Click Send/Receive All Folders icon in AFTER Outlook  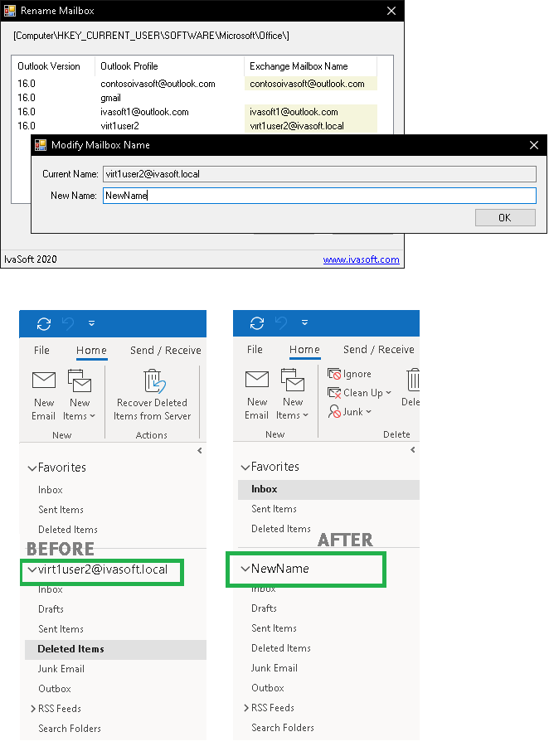257,323
